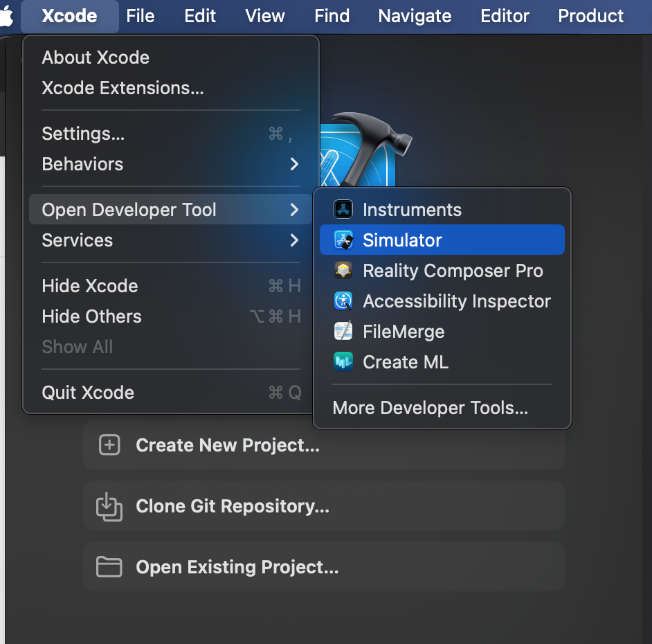The image size is (652, 644).
Task: Open the Find menu
Action: pyautogui.click(x=332, y=16)
